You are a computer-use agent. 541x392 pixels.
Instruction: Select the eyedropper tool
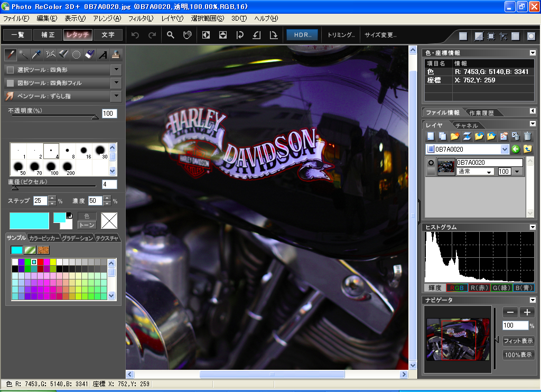click(36, 54)
